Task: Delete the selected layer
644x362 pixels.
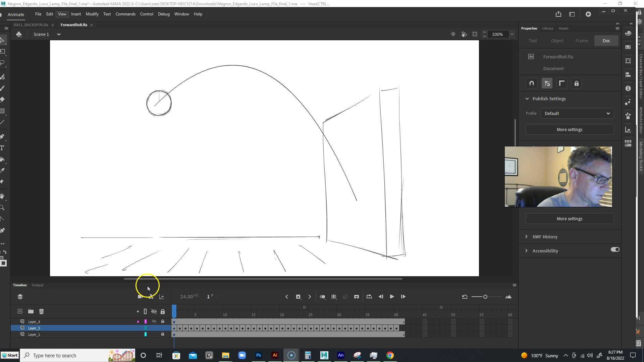Action: (x=41, y=311)
